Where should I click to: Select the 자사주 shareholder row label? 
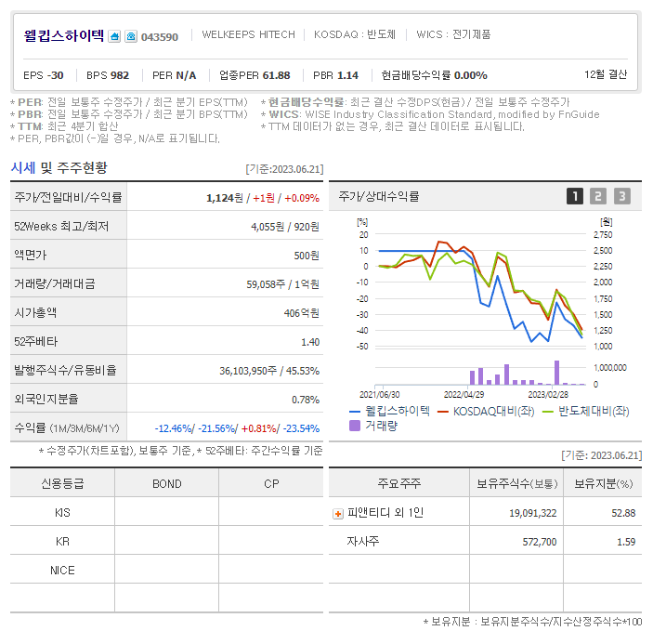coord(363,542)
